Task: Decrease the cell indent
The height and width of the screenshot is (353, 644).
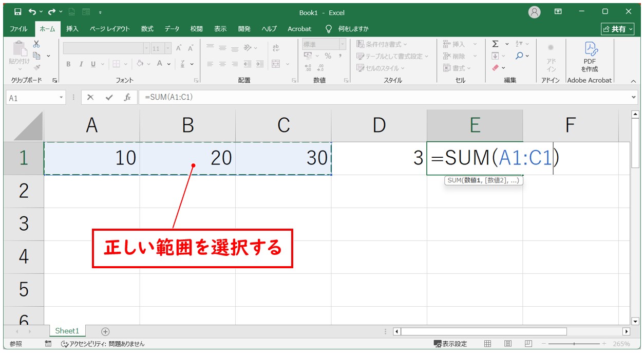Action: (248, 64)
